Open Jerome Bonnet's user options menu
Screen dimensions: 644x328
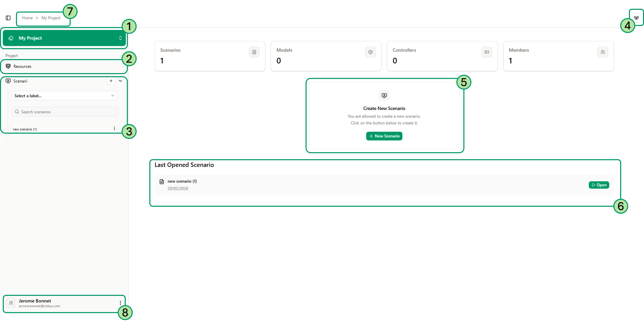[x=120, y=303]
